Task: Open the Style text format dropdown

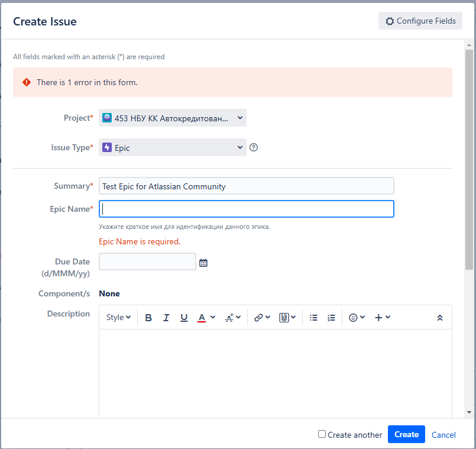Action: click(x=118, y=318)
